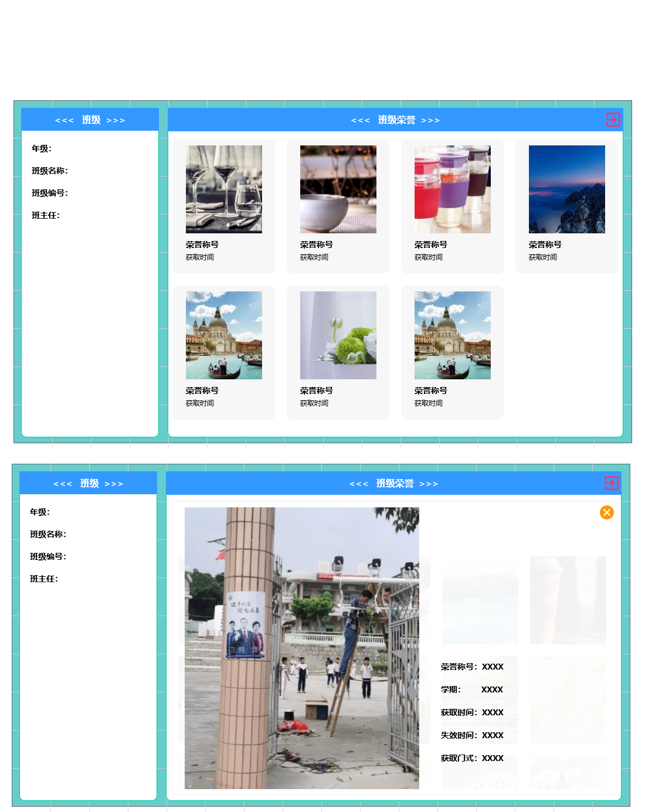
Task: Close the honor detail with orange X
Action: click(606, 512)
